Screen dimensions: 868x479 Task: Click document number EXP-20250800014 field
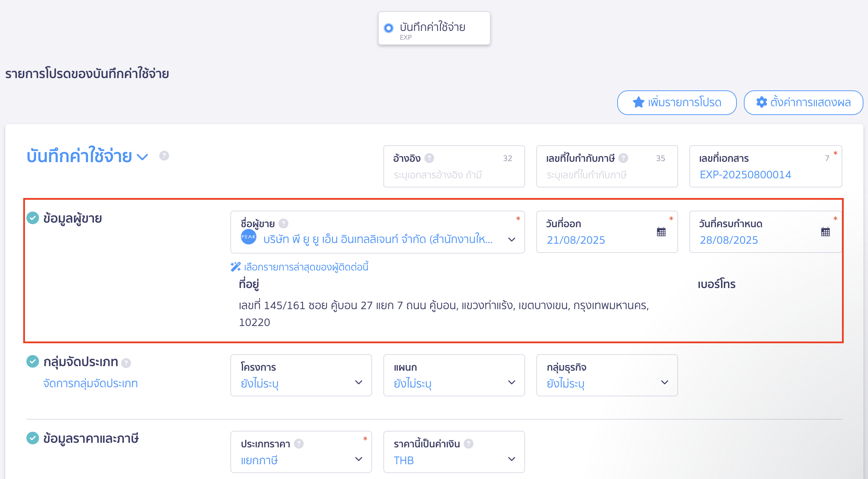[x=766, y=166]
